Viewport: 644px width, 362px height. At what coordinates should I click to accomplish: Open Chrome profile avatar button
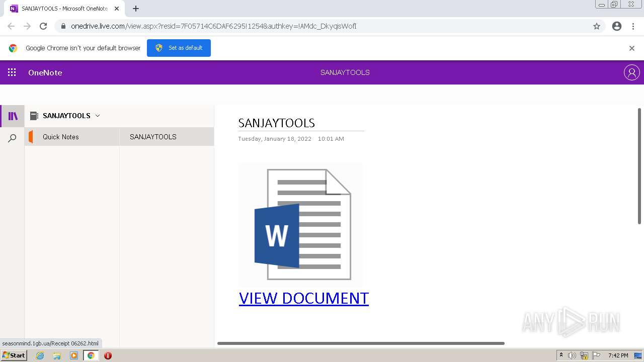point(617,26)
